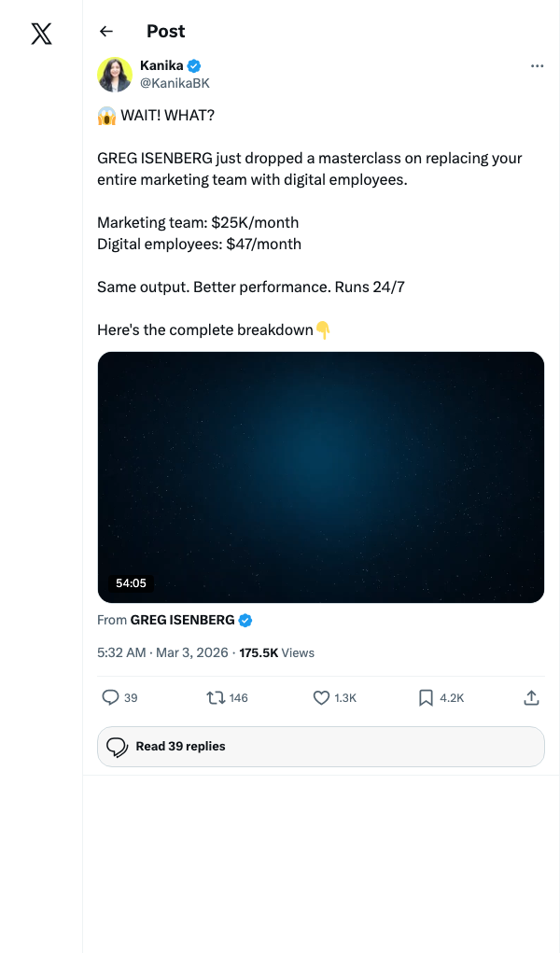Select the @KanikaBK handle
The width and height of the screenshot is (560, 953).
tap(175, 82)
